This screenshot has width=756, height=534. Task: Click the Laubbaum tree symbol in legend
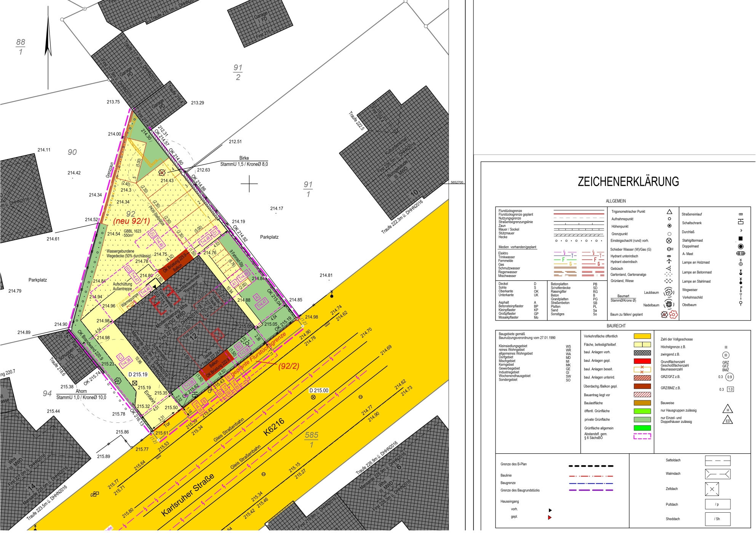click(x=669, y=292)
